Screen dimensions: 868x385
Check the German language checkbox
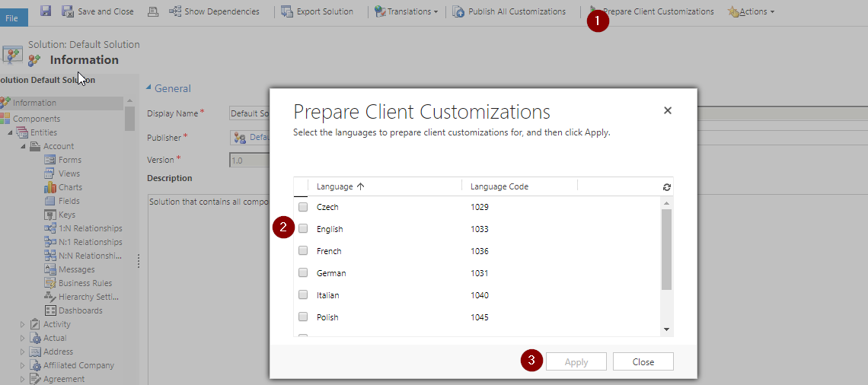[303, 272]
